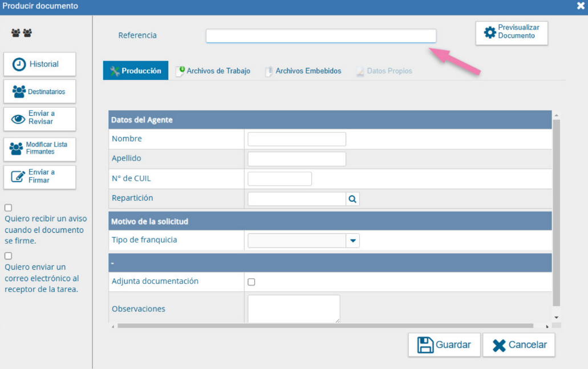
Task: Click the Guardar button
Action: tap(444, 345)
